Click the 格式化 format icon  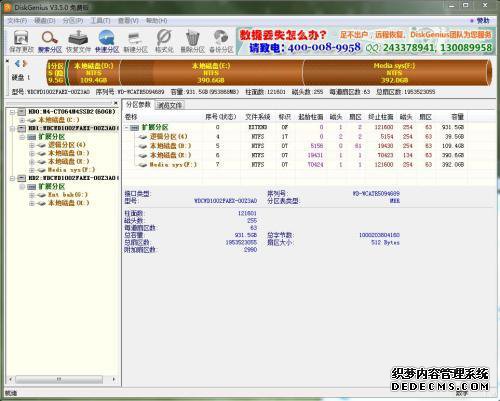[164, 41]
